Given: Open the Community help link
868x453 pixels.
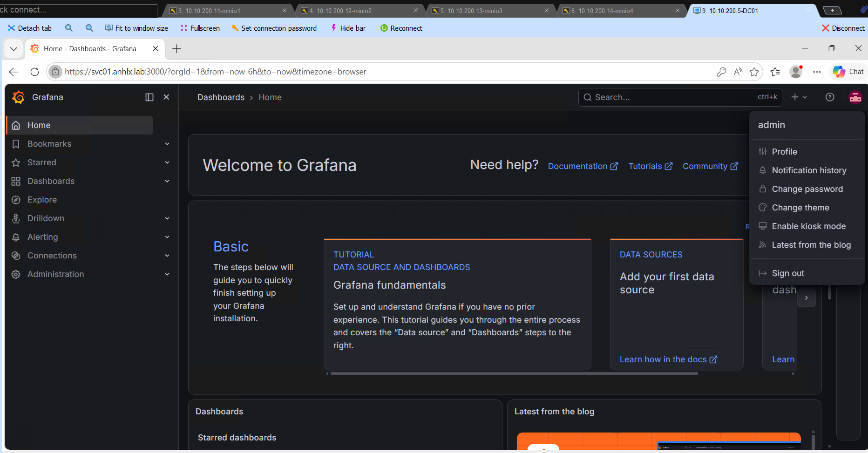Looking at the screenshot, I should tap(711, 166).
